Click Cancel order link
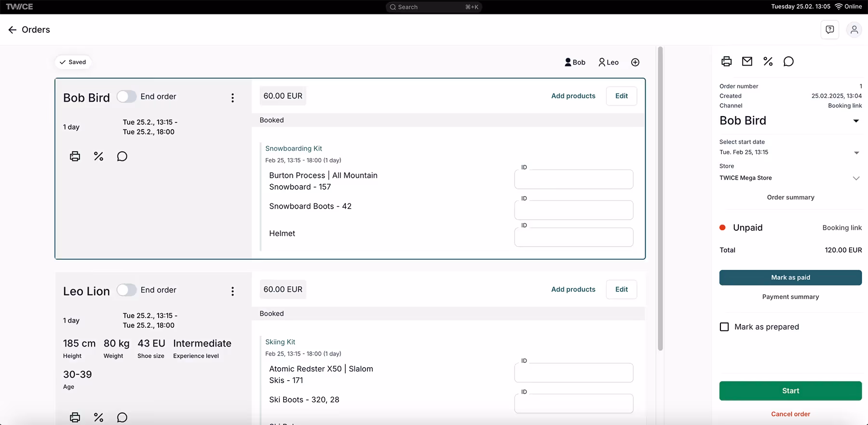This screenshot has height=425, width=868. [790, 414]
